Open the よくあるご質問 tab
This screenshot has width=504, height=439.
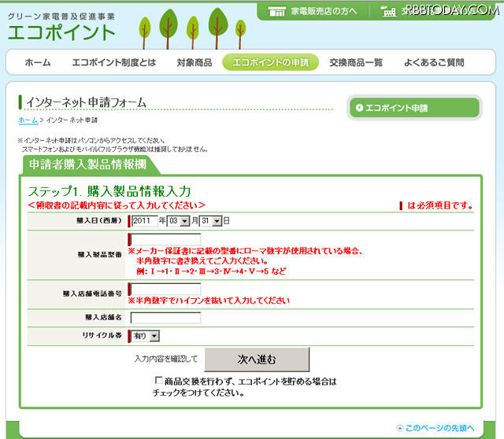pos(434,62)
